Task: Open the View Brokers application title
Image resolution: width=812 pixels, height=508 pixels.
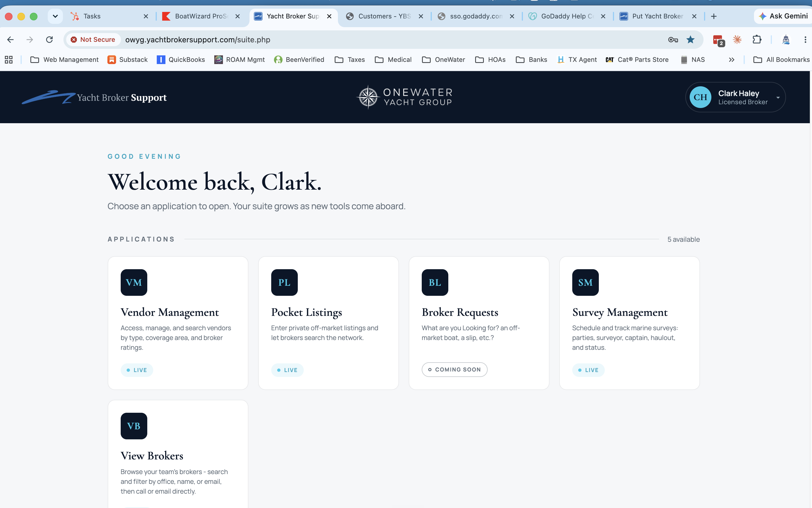Action: pyautogui.click(x=152, y=456)
